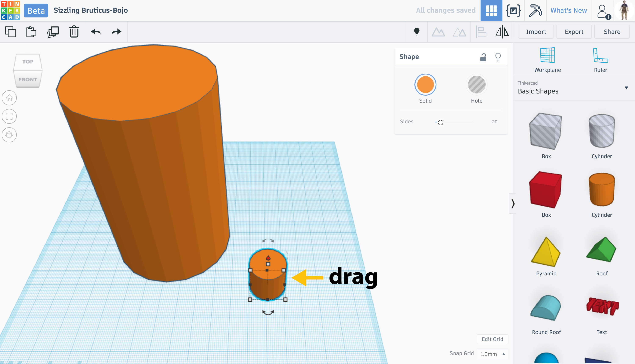This screenshot has height=364, width=635.
Task: Click the Mirror tool icon
Action: [502, 32]
